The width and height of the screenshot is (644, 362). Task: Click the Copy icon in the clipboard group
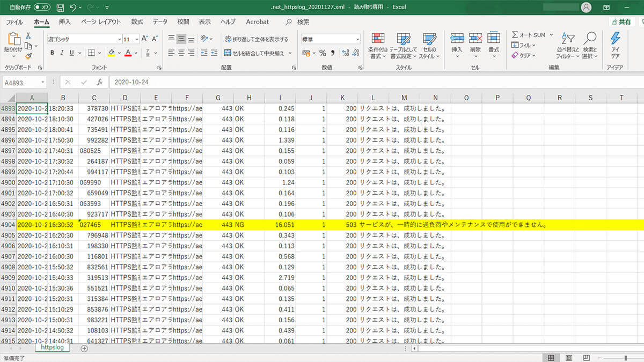tap(28, 46)
